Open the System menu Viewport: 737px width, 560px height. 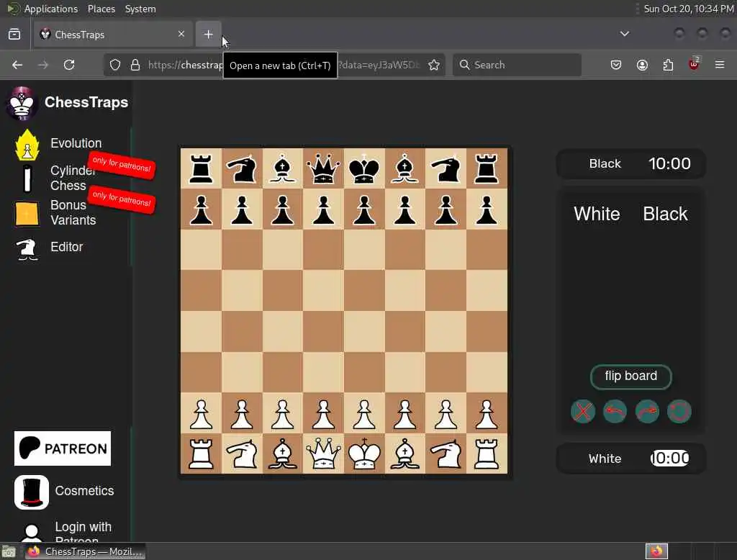click(140, 9)
